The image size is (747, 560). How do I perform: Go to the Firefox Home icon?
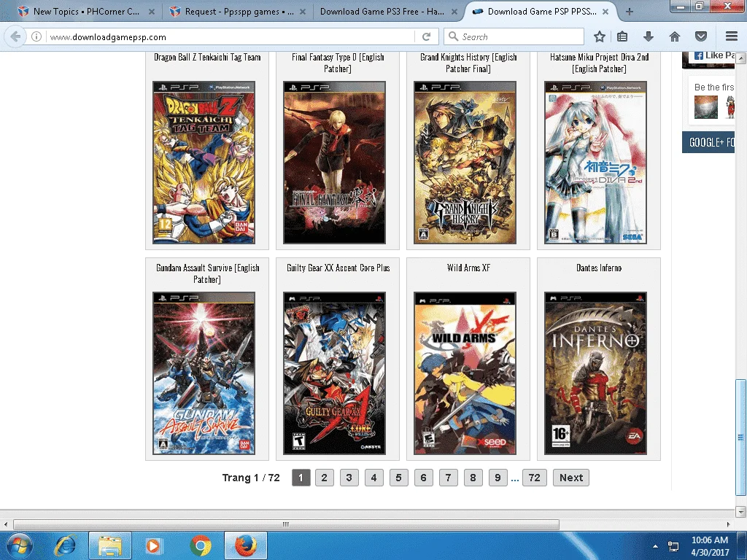tap(675, 36)
